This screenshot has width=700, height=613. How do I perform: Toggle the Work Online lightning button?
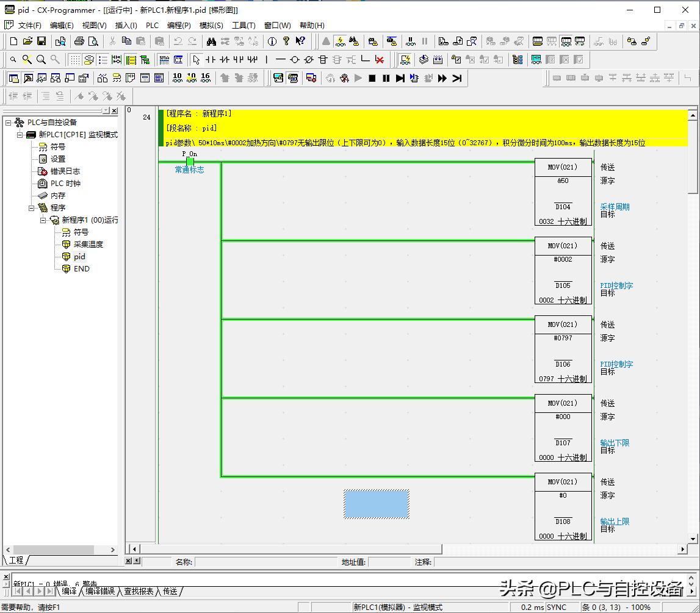pos(340,41)
